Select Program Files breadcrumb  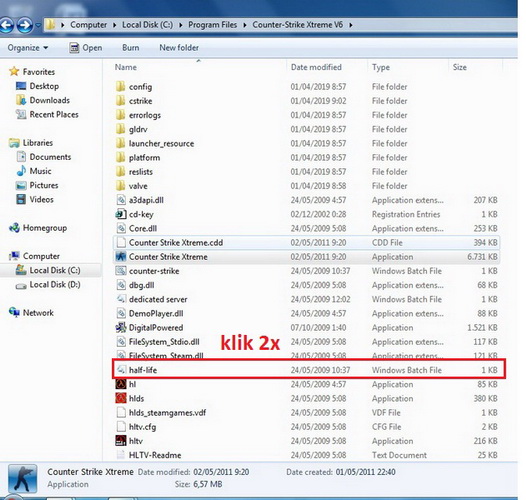click(x=212, y=25)
